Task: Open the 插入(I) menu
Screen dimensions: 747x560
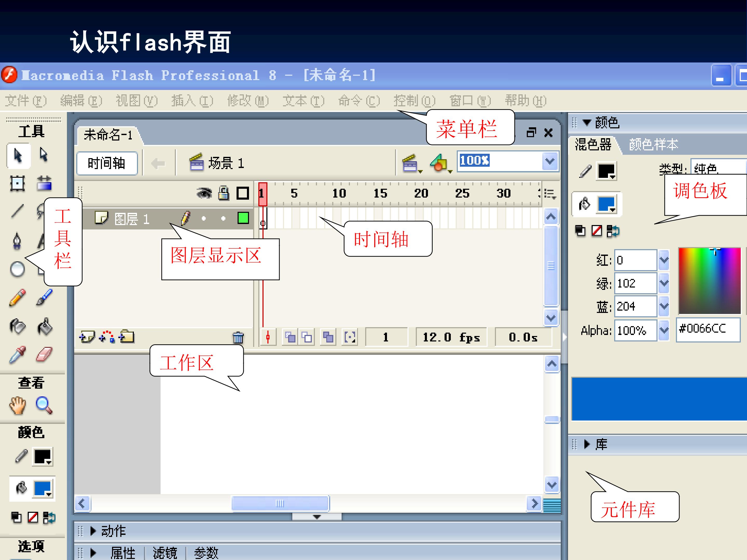Action: (192, 101)
